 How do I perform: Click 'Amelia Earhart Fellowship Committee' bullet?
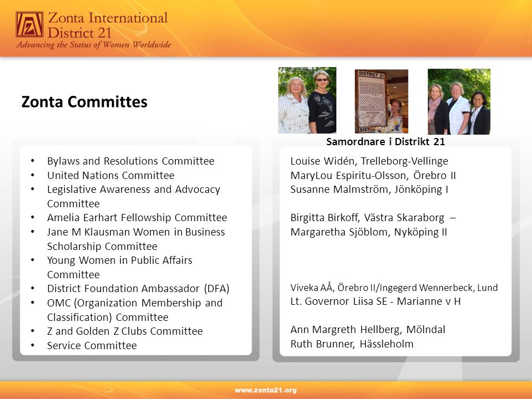[x=137, y=217]
